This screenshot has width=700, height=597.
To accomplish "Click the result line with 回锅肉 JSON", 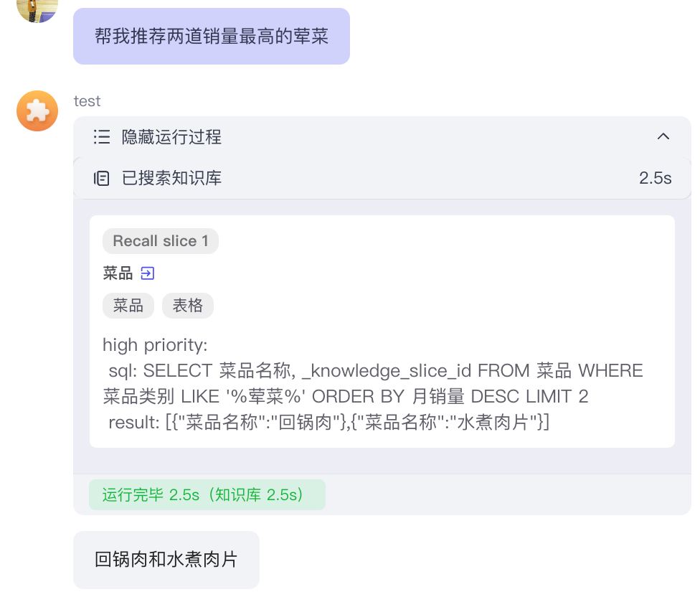I will pyautogui.click(x=328, y=423).
